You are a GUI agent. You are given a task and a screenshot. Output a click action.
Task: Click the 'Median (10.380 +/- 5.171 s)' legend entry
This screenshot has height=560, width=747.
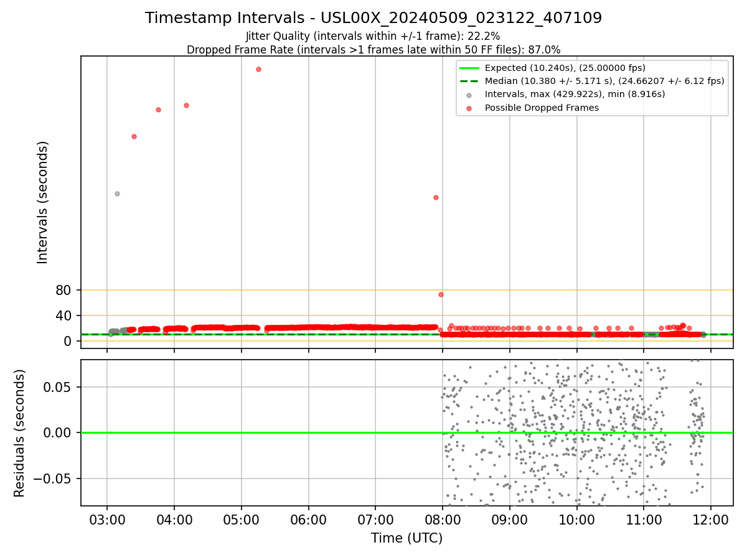(x=604, y=81)
